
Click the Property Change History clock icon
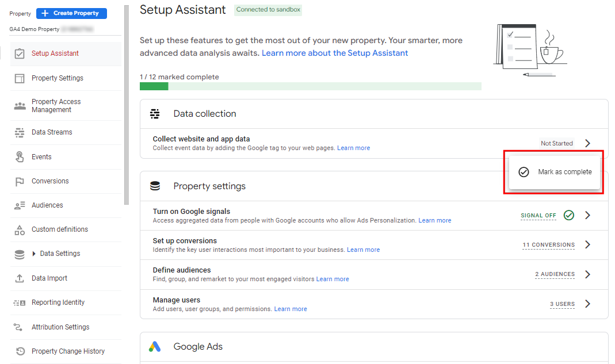pos(20,351)
